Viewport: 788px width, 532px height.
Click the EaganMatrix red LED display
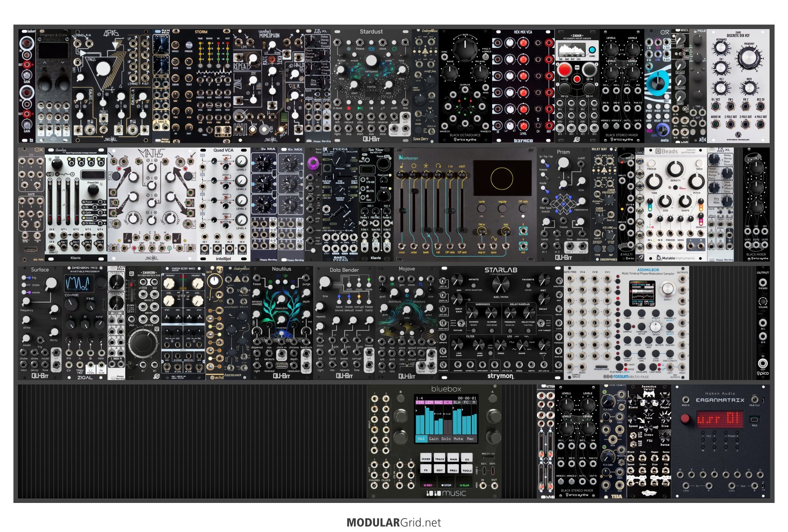[x=720, y=419]
